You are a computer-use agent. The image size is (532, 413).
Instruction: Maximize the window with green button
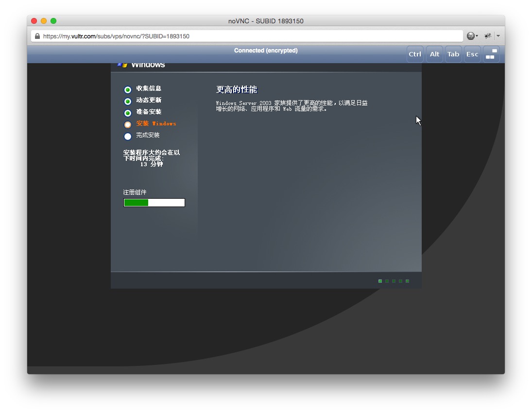(x=53, y=21)
